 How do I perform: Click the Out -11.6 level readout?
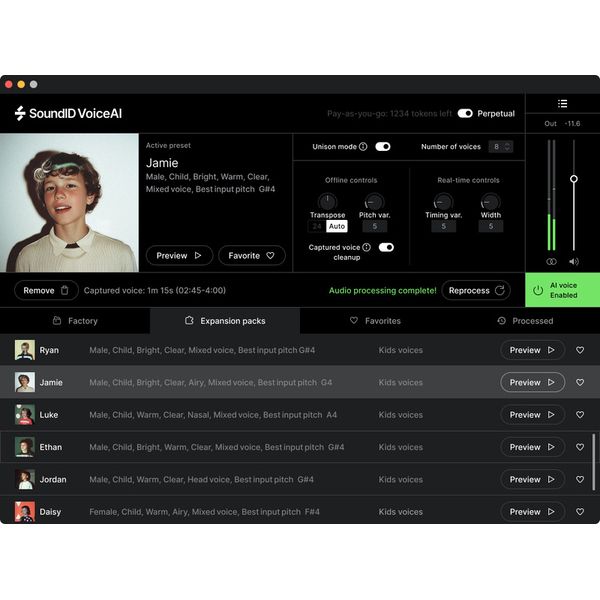point(562,124)
